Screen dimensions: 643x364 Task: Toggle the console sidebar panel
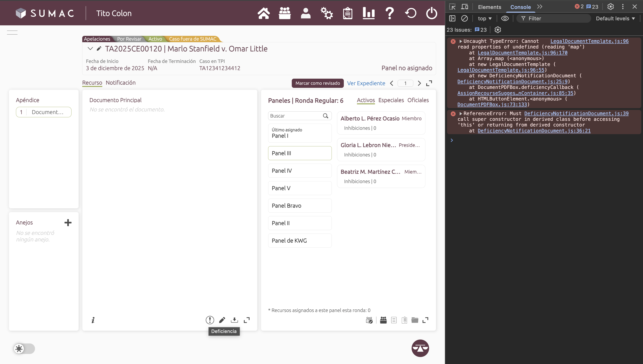pos(452,19)
